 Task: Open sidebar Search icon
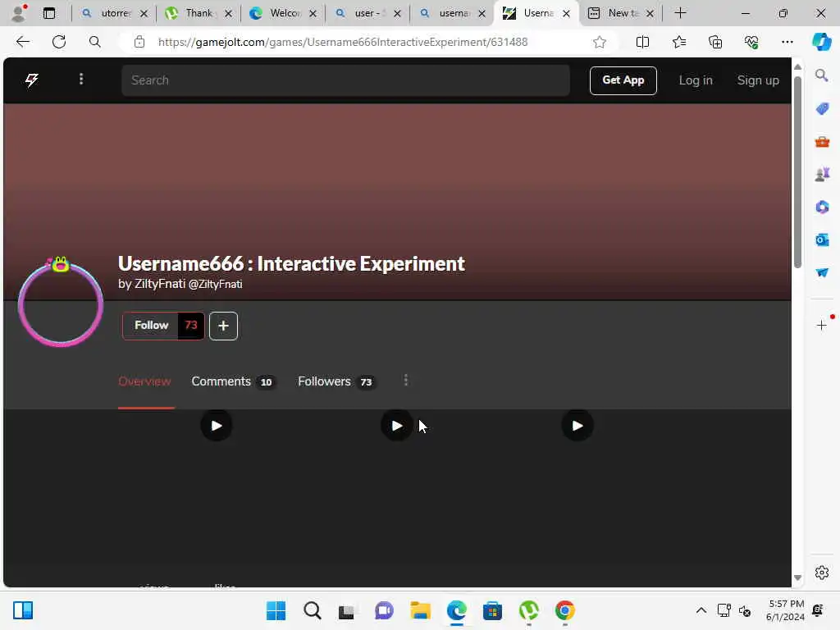[822, 75]
